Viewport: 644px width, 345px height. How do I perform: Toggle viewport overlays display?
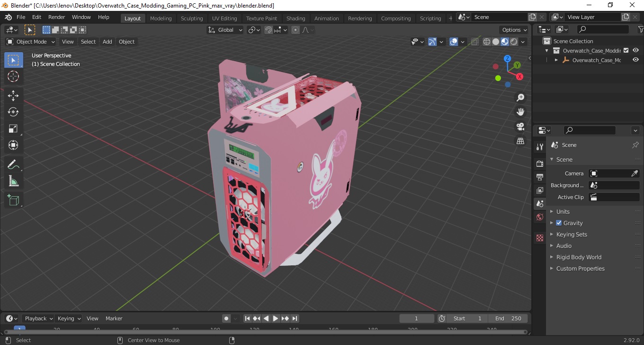click(454, 42)
